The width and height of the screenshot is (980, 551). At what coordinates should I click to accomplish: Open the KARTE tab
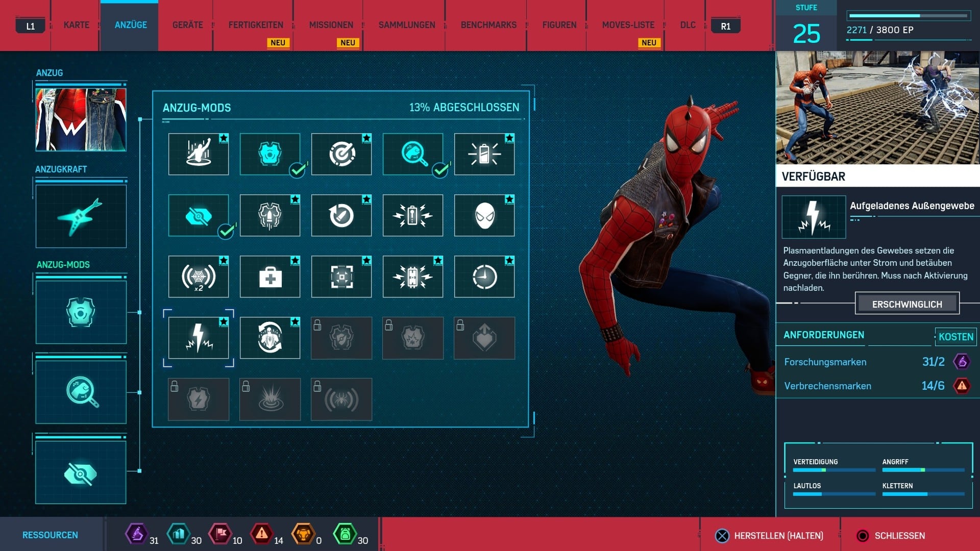pos(77,25)
